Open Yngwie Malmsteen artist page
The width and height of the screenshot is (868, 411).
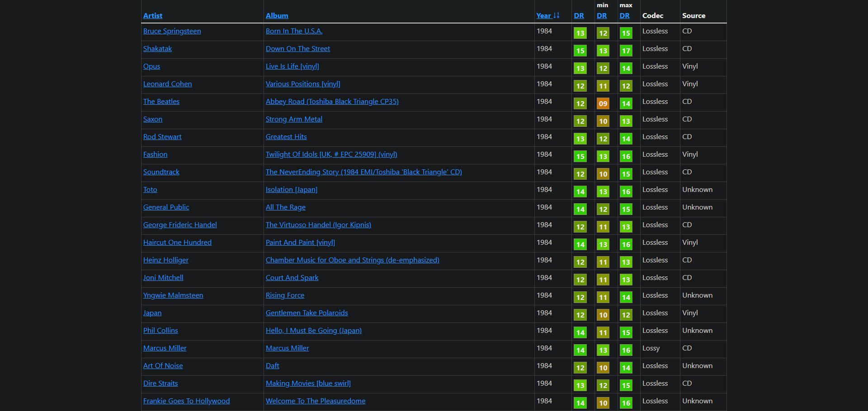173,295
